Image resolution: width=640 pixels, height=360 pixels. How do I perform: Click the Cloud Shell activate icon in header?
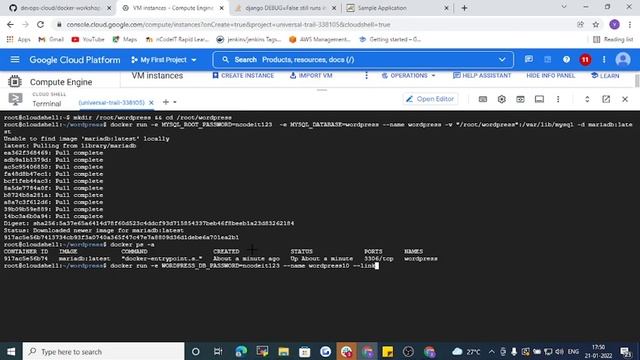[547, 60]
